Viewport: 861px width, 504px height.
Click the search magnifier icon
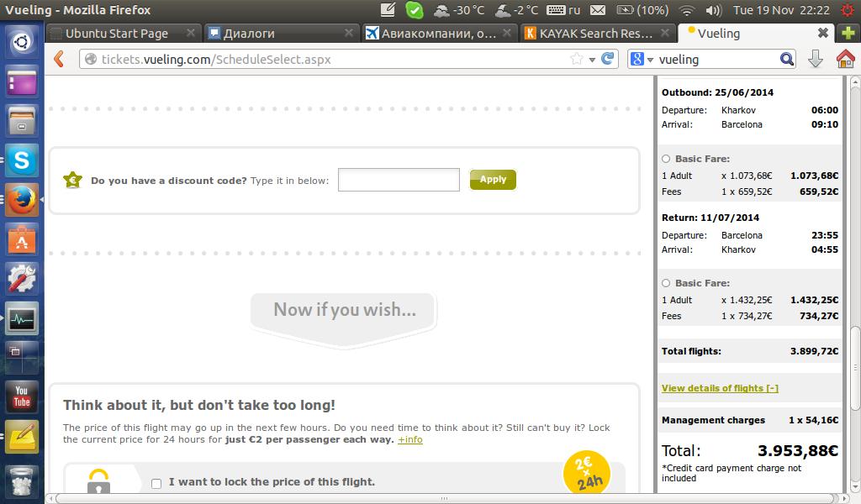pyautogui.click(x=786, y=59)
